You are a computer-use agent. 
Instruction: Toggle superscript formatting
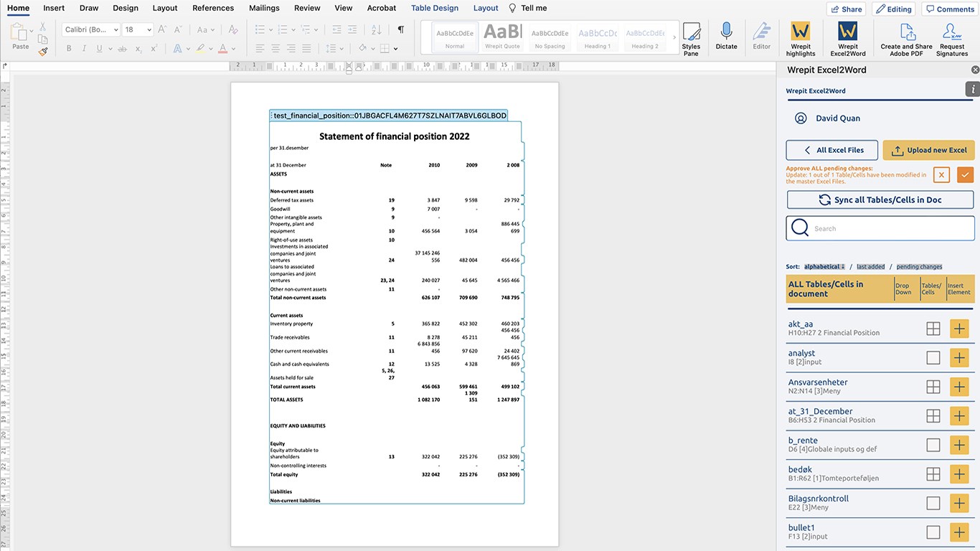[154, 49]
